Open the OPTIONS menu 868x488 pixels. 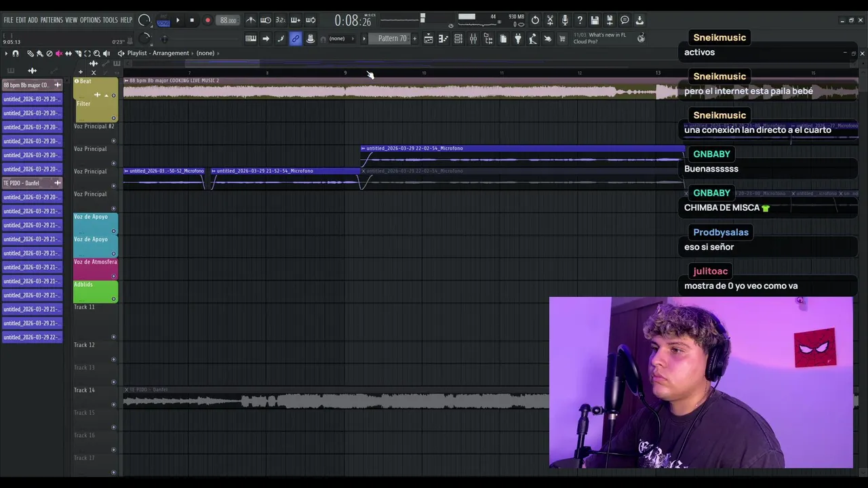[x=90, y=20]
